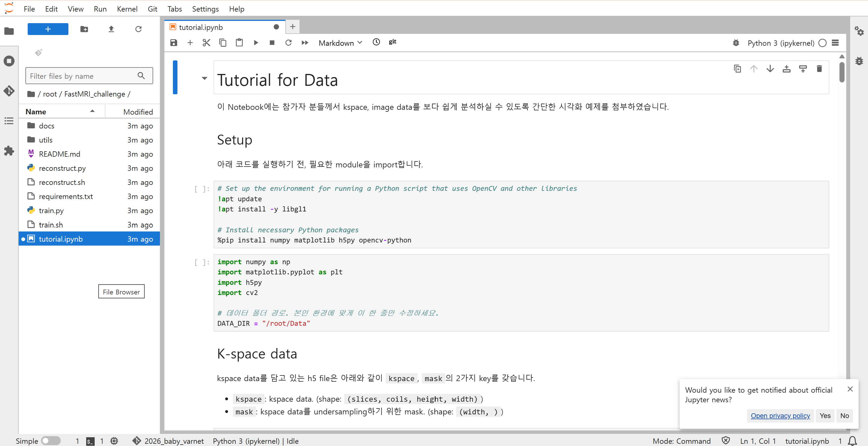
Task: Click the blue New Launcher button
Action: [x=48, y=29]
